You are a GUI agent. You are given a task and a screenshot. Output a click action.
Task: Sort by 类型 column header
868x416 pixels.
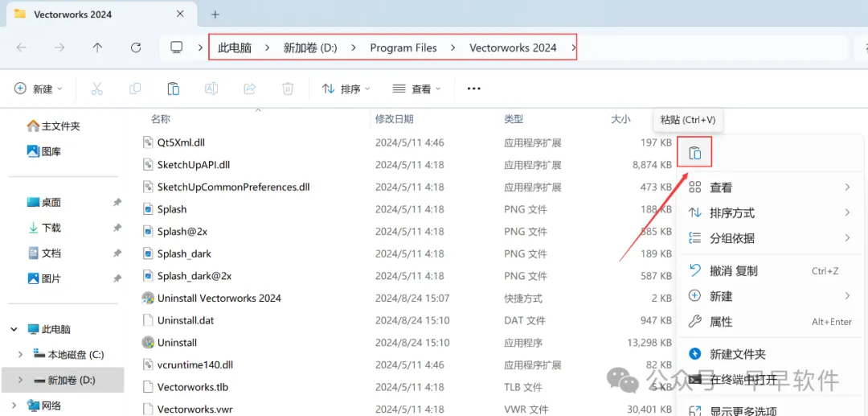[x=514, y=119]
